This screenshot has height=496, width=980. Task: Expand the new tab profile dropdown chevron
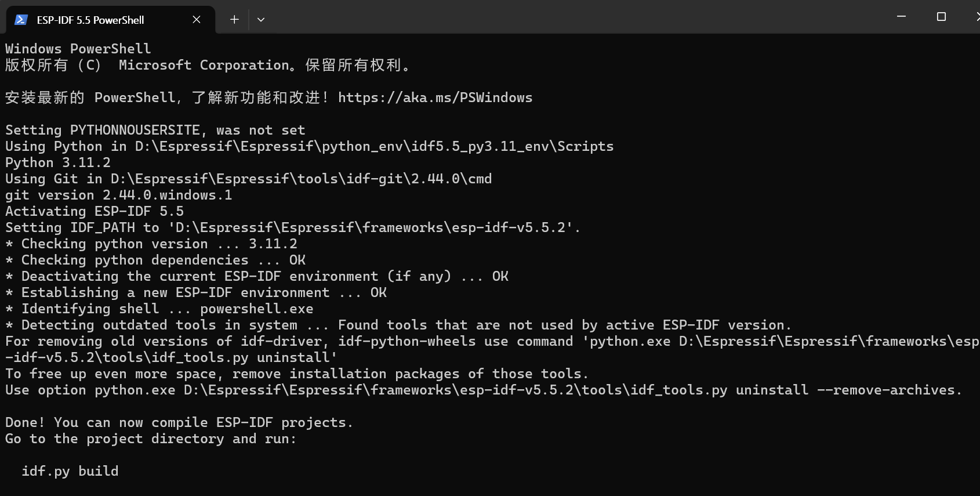point(261,20)
